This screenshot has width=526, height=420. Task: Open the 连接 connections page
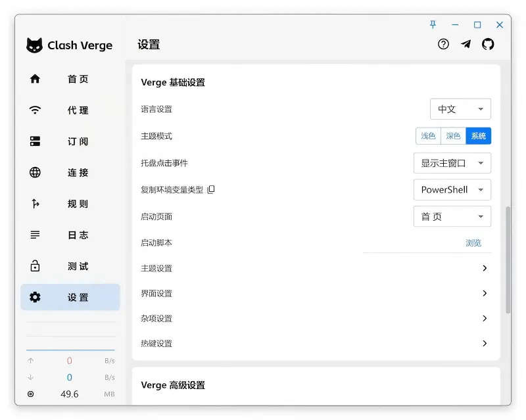coord(70,172)
